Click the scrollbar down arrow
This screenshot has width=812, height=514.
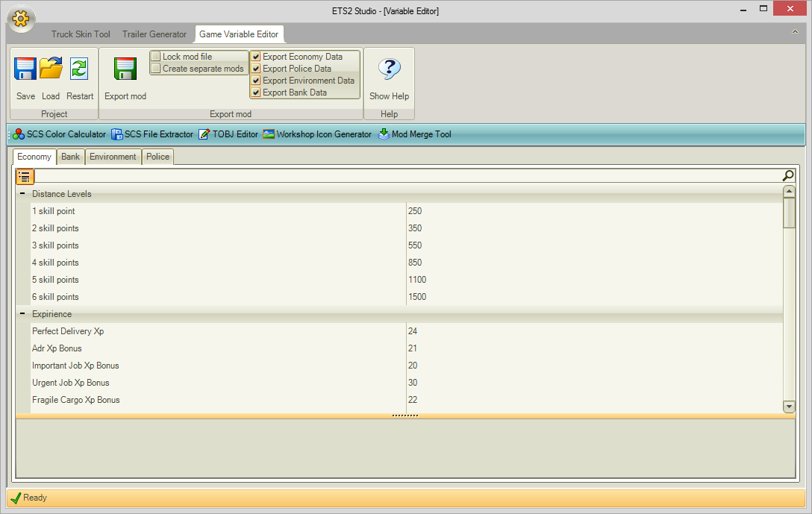coord(789,407)
